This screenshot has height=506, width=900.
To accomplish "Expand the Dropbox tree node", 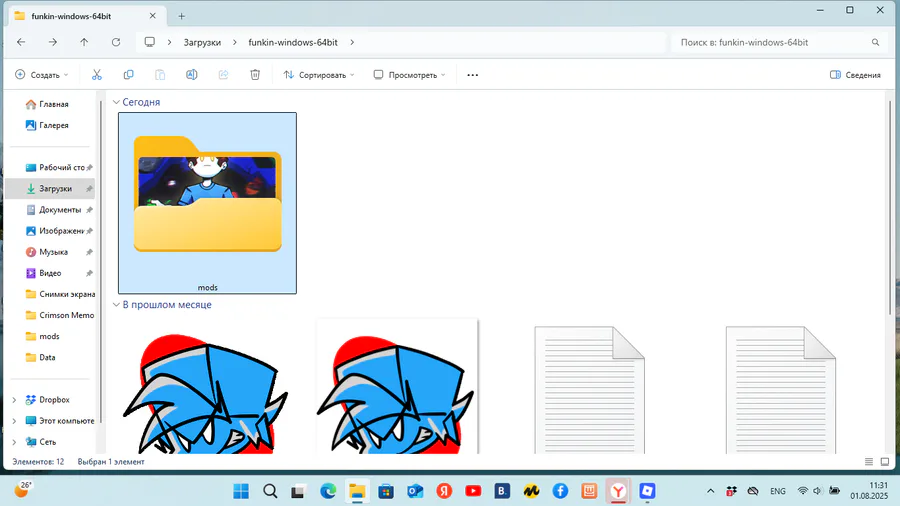I will coord(14,400).
